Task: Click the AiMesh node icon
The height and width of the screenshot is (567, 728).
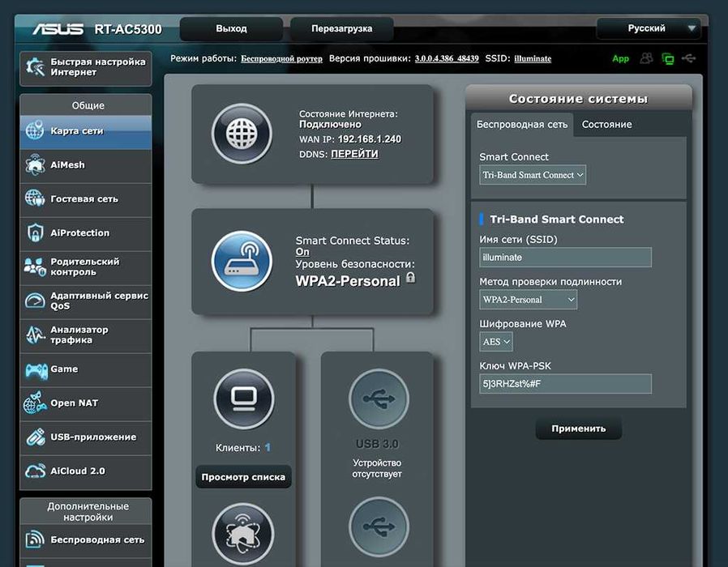Action: (244, 535)
